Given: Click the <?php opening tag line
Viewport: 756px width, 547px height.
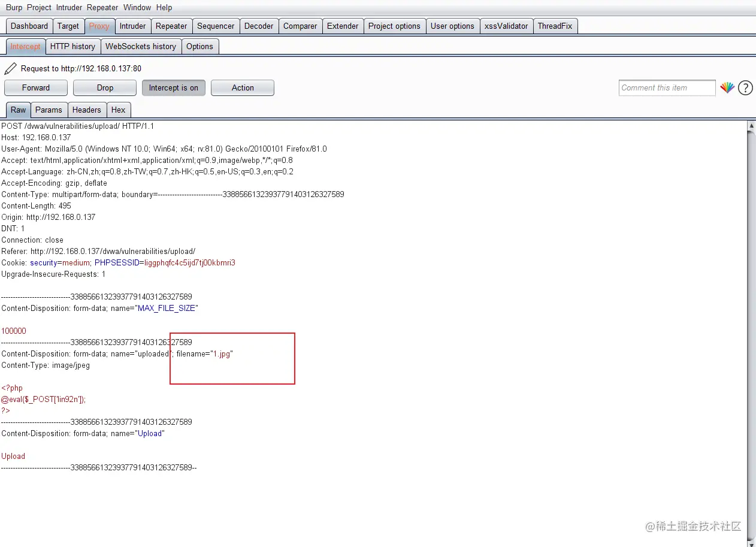Looking at the screenshot, I should (x=12, y=388).
